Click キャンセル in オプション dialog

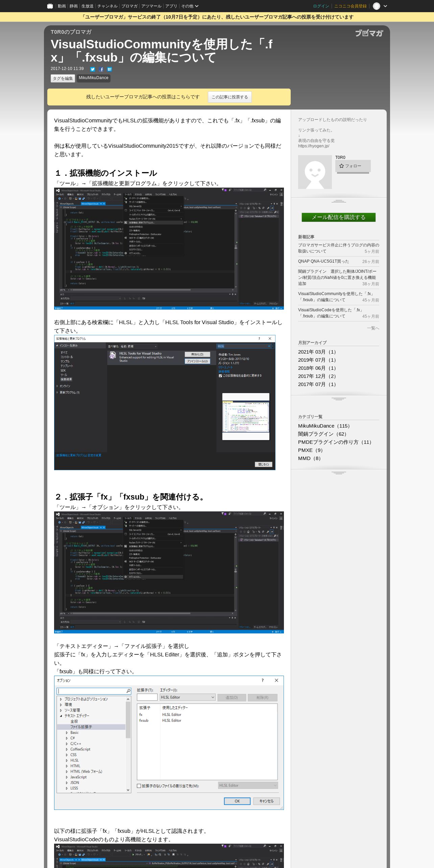point(266,801)
